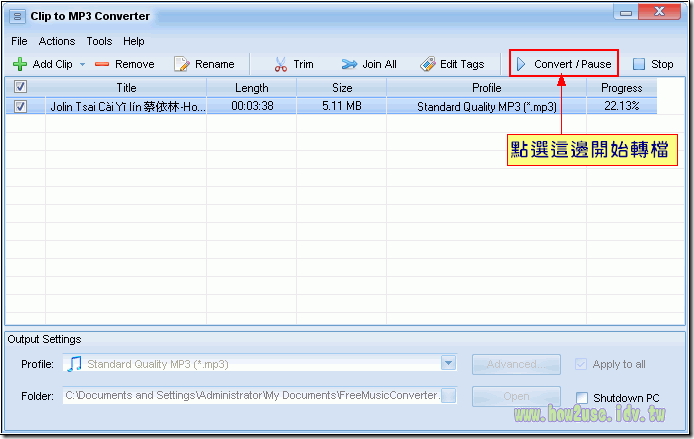694x439 pixels.
Task: Open the File menu
Action: 20,41
